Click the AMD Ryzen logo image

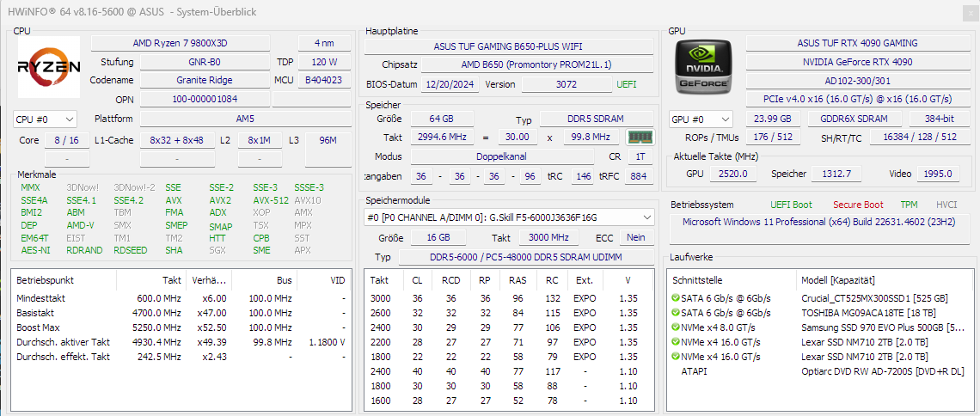coord(49,67)
